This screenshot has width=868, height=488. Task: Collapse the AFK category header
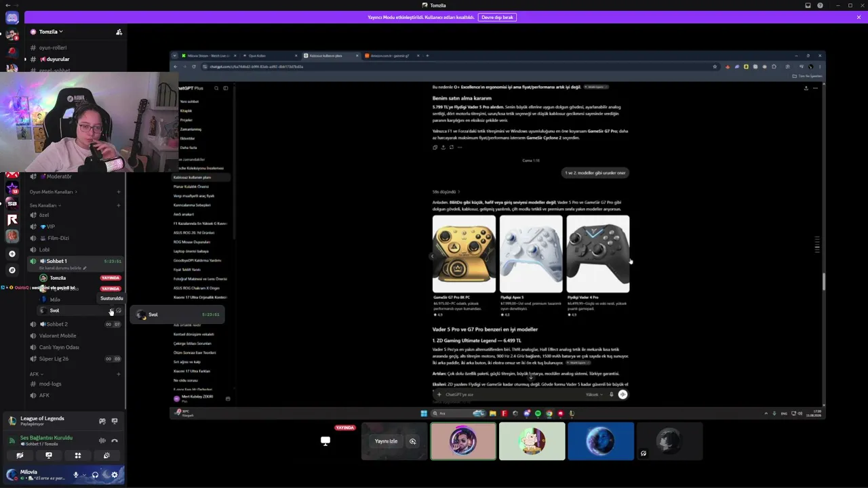[x=36, y=374]
